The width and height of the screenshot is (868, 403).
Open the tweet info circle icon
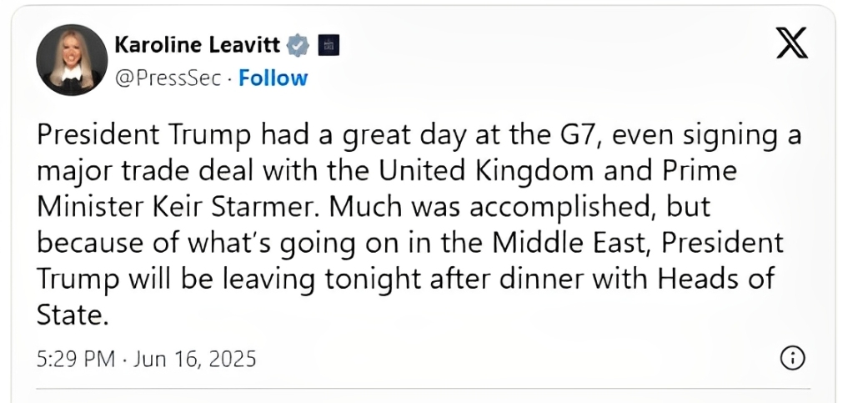point(792,358)
